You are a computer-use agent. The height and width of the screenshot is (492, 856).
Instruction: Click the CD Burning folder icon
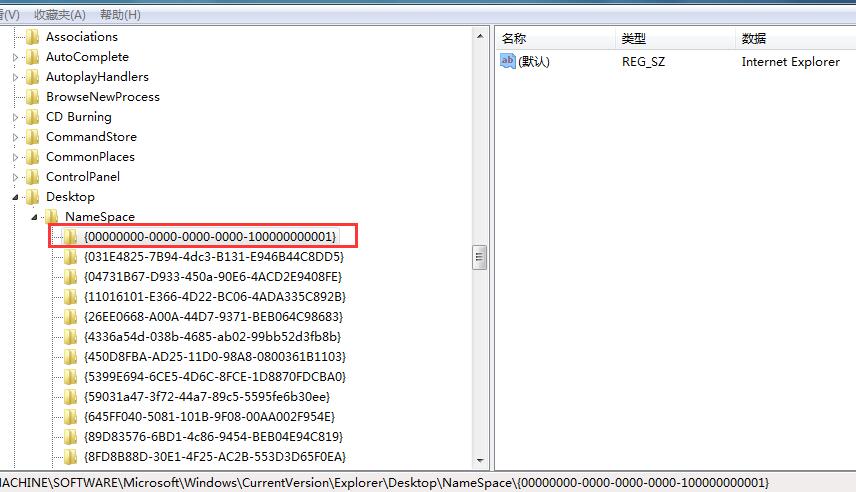[32, 117]
